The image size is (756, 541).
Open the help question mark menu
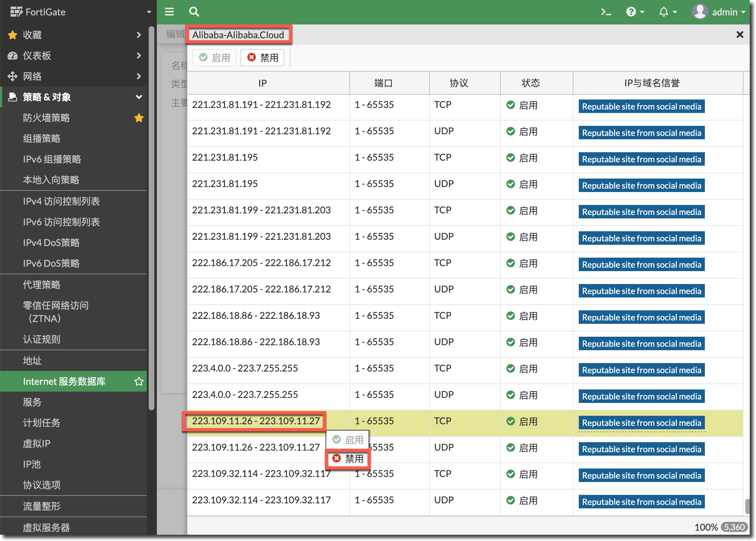coord(631,12)
